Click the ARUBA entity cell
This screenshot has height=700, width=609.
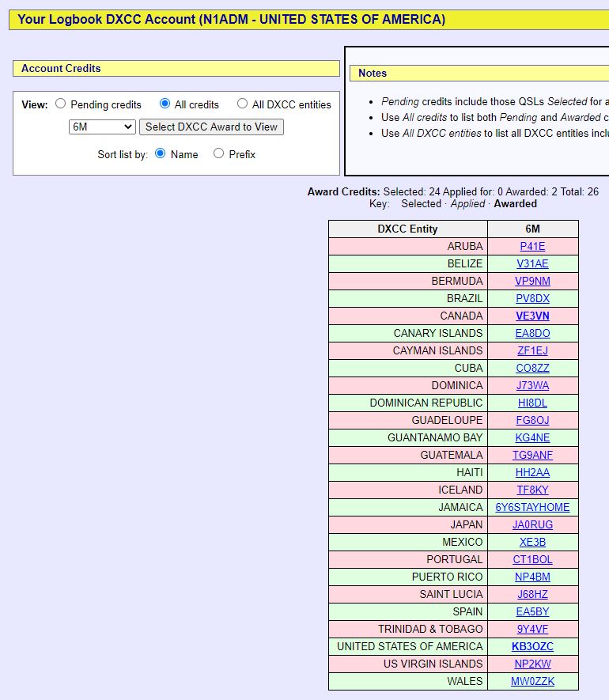(407, 247)
